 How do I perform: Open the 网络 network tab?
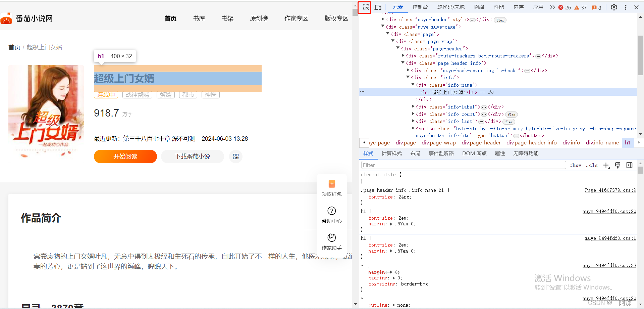(x=479, y=7)
